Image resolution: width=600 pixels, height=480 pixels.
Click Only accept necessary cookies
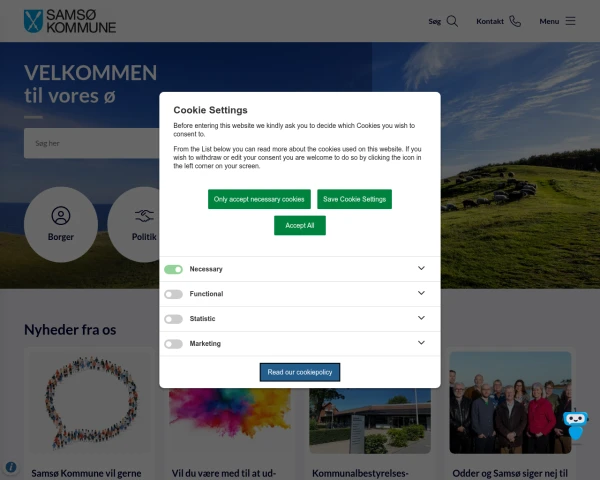pyautogui.click(x=259, y=199)
